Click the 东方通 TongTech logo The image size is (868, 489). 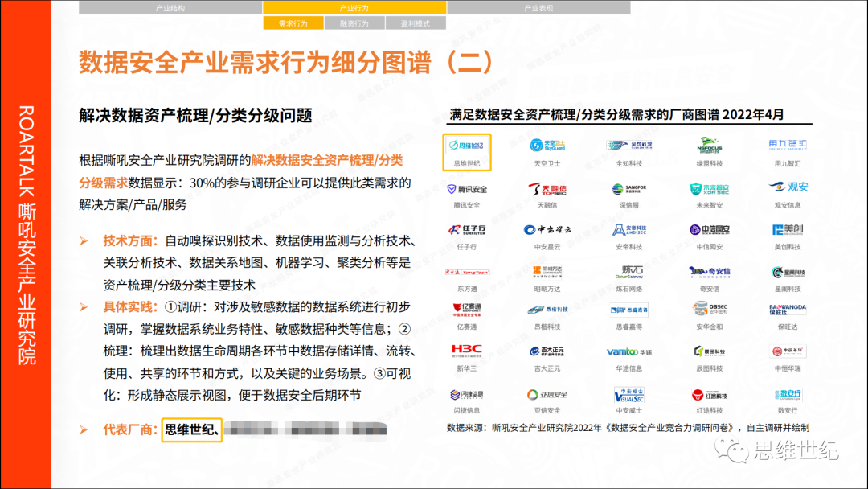click(467, 272)
